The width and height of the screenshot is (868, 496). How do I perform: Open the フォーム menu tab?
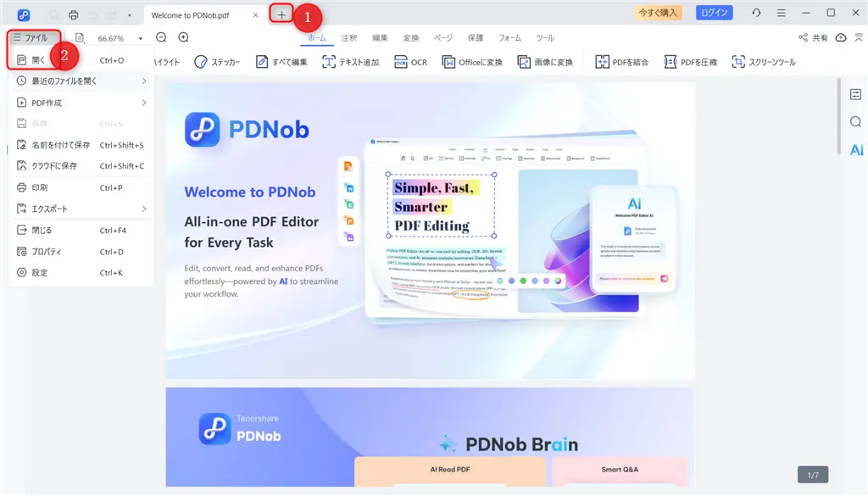(509, 37)
